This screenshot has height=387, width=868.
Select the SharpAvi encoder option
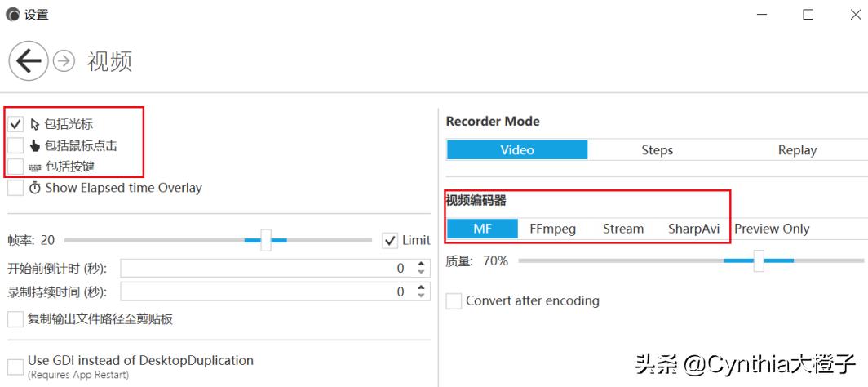[x=693, y=229]
